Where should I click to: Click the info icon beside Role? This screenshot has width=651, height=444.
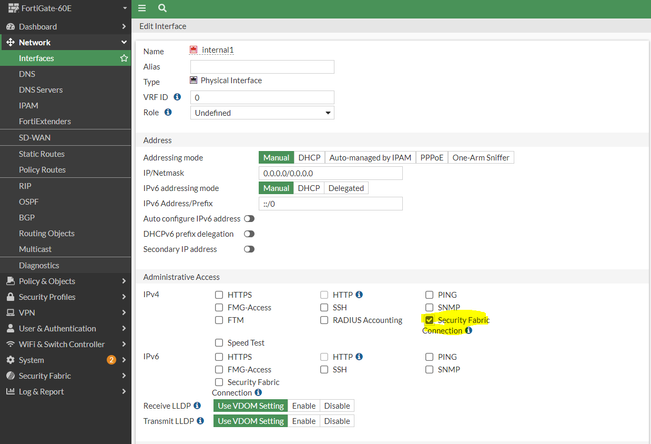[x=168, y=112]
